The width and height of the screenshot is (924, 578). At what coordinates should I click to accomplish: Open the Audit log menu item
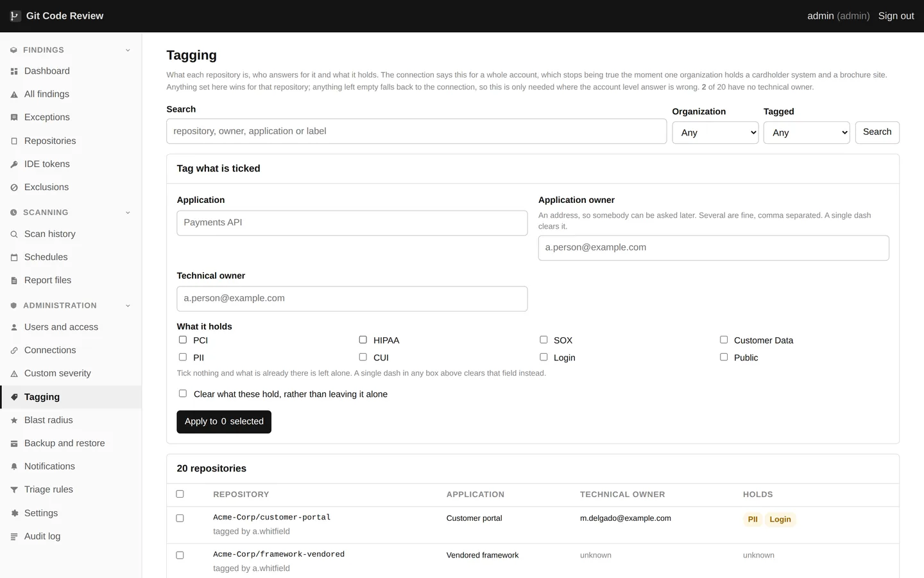pos(71,536)
